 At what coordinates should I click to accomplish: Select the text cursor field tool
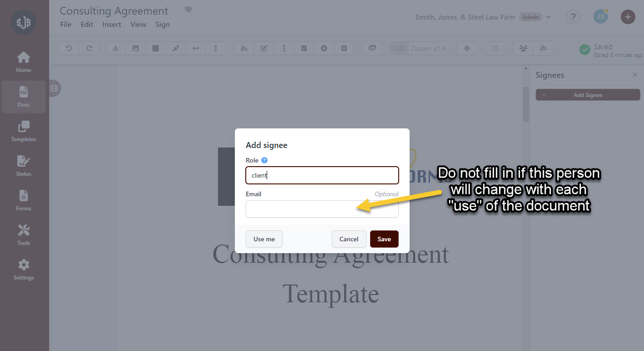tap(284, 48)
